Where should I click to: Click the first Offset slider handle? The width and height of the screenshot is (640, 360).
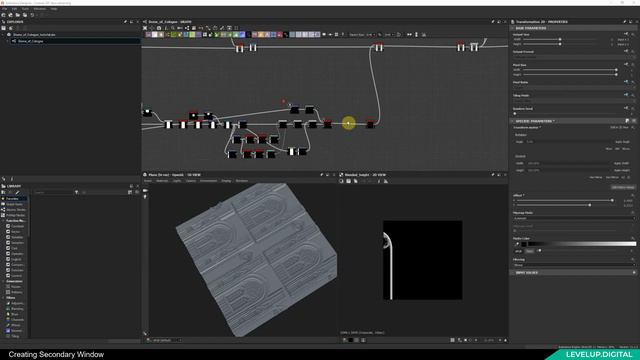612,200
